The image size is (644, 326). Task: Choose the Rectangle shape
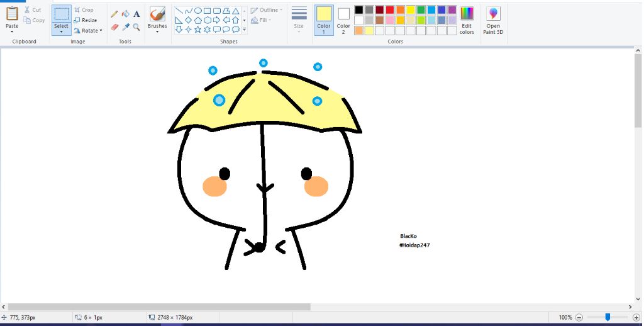click(x=208, y=11)
